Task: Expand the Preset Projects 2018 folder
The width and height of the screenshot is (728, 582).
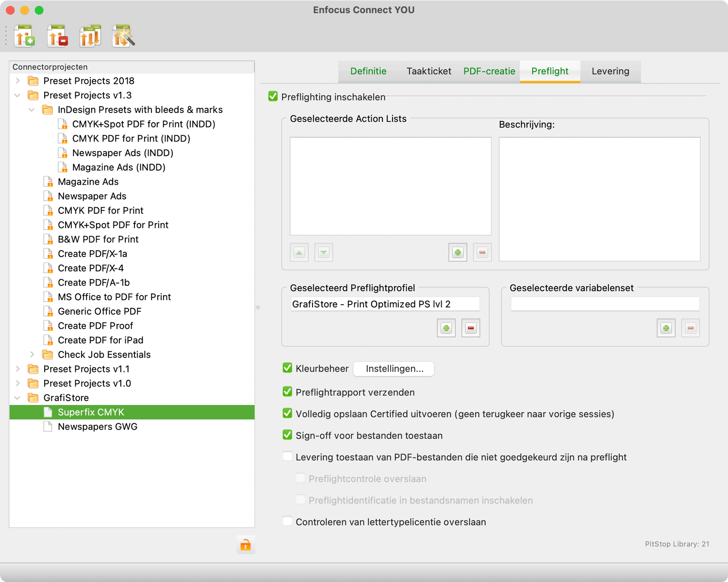Action: pos(18,81)
